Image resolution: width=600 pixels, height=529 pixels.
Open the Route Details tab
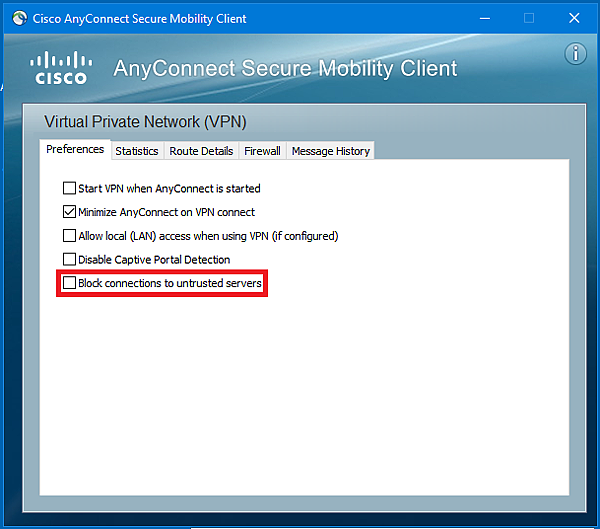(x=201, y=151)
